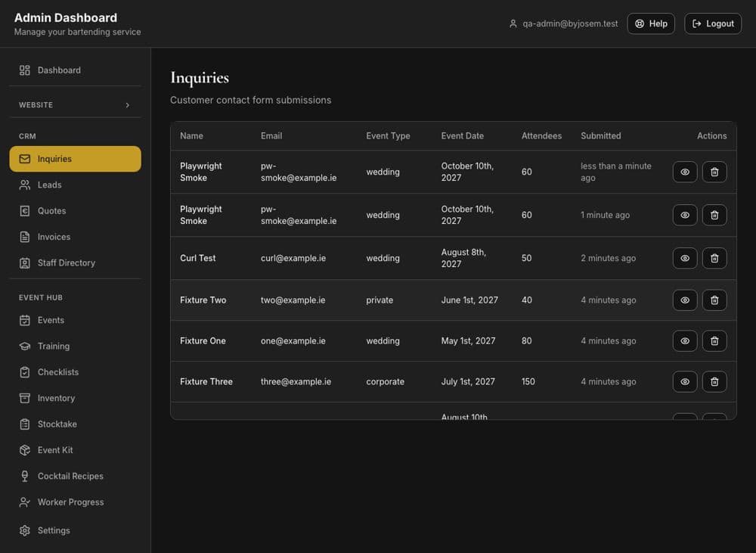
Task: Click the Stocktake clipboard list icon
Action: pyautogui.click(x=25, y=424)
